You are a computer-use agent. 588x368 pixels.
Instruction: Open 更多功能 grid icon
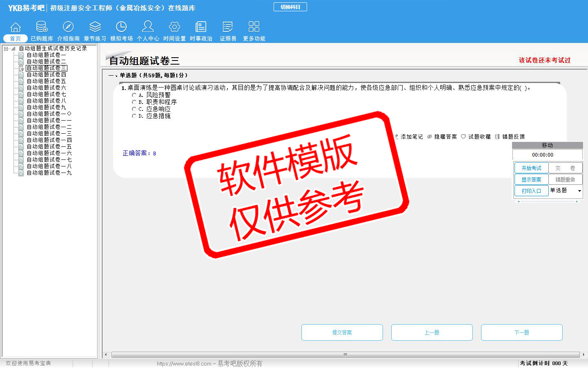254,27
